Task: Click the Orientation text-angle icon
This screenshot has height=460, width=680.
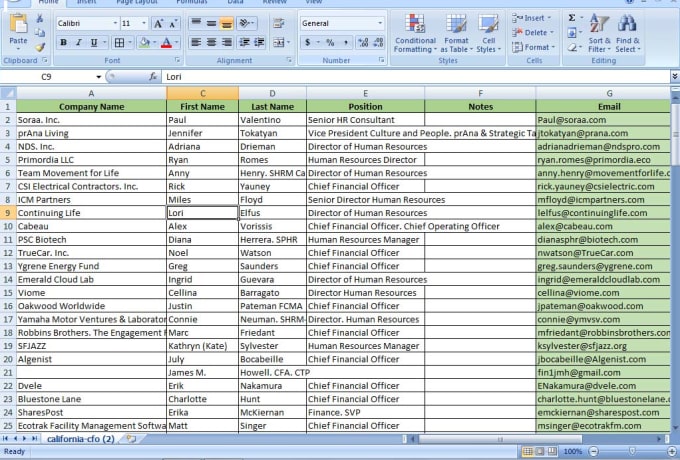Action: [x=246, y=23]
